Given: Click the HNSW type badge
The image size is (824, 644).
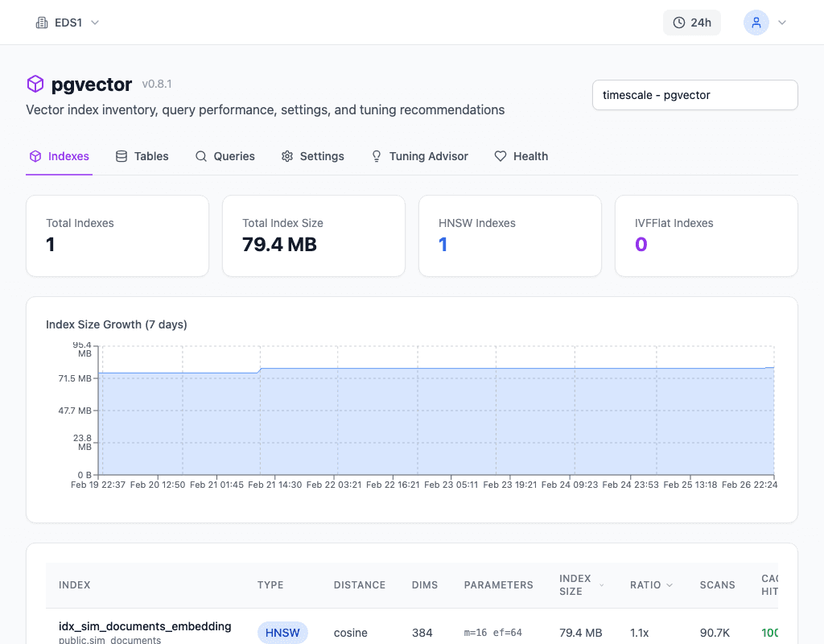Looking at the screenshot, I should coord(282,633).
